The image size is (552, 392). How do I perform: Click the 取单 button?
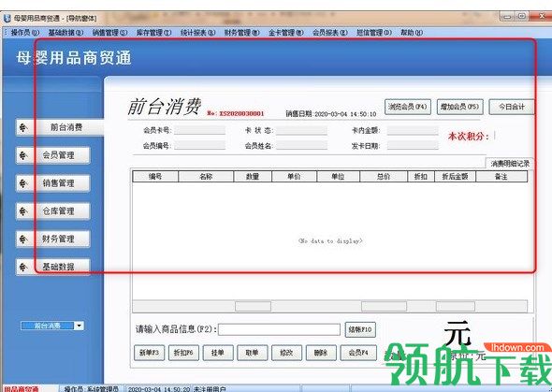252,353
